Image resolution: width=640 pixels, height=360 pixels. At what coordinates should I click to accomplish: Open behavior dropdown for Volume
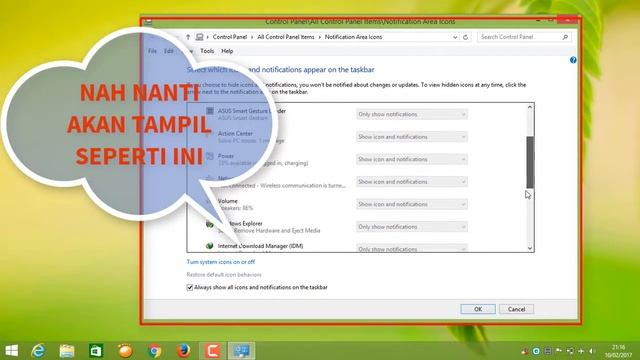coord(411,204)
